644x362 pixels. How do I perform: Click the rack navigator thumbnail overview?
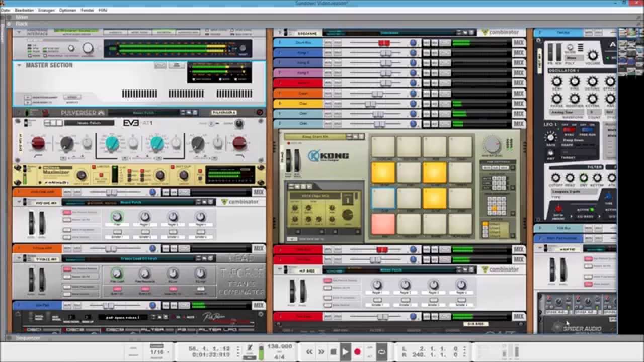tap(630, 52)
